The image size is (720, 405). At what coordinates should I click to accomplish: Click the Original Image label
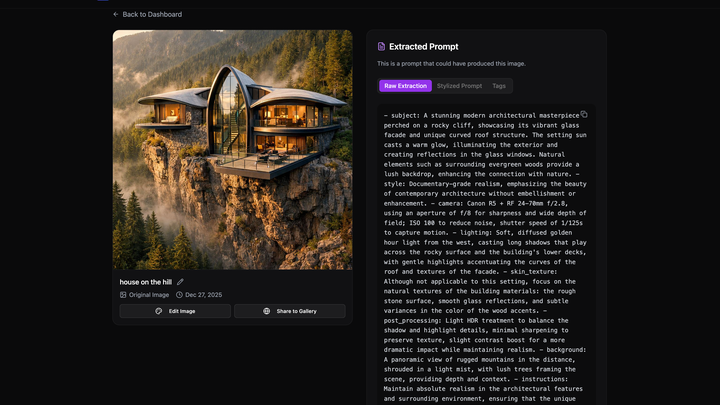pyautogui.click(x=149, y=295)
